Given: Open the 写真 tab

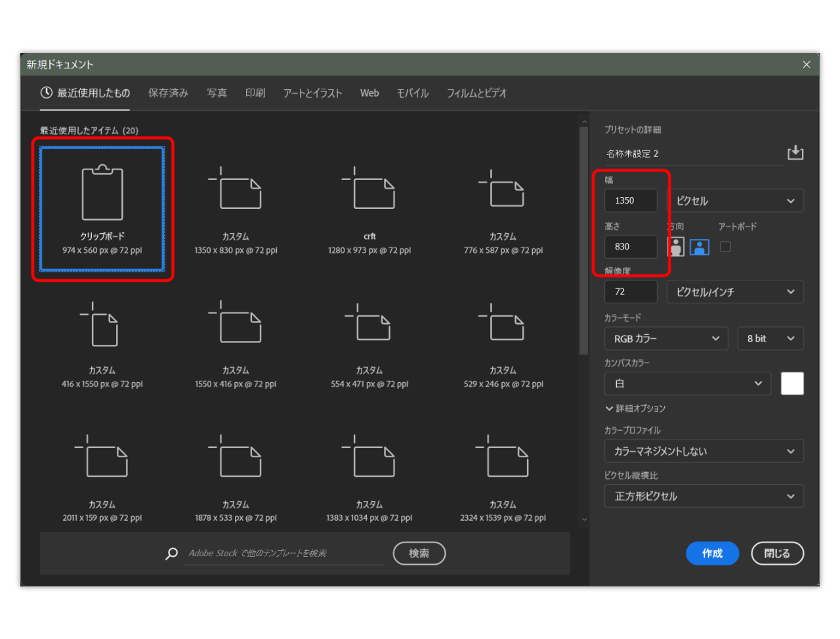Looking at the screenshot, I should point(217,93).
